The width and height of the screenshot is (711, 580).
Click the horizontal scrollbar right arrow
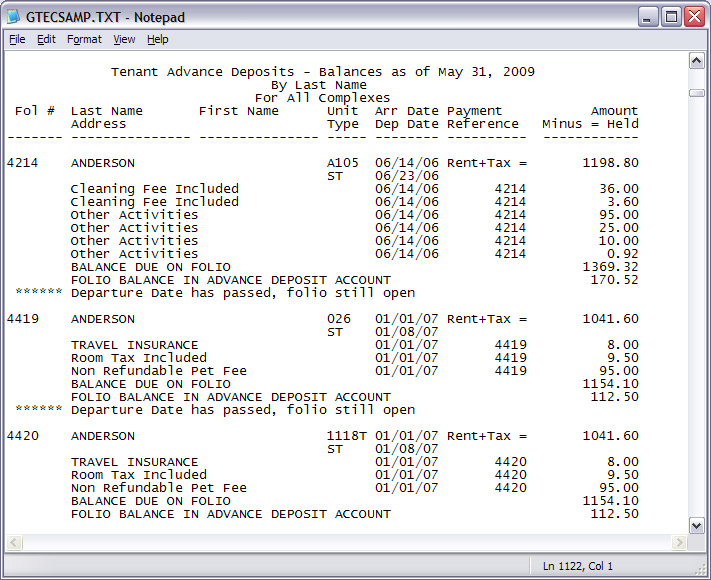(x=680, y=542)
